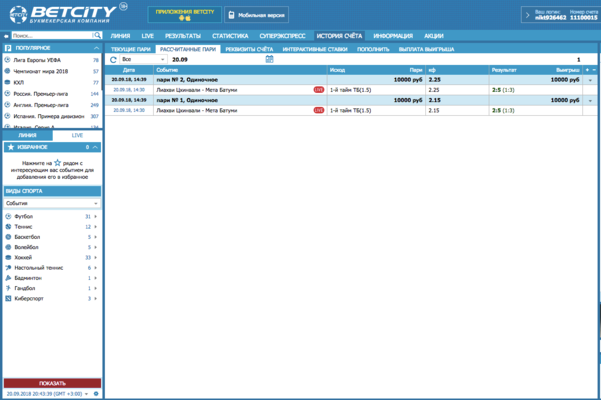The height and width of the screenshot is (400, 601).
Task: Open the calendar date picker
Action: click(270, 59)
